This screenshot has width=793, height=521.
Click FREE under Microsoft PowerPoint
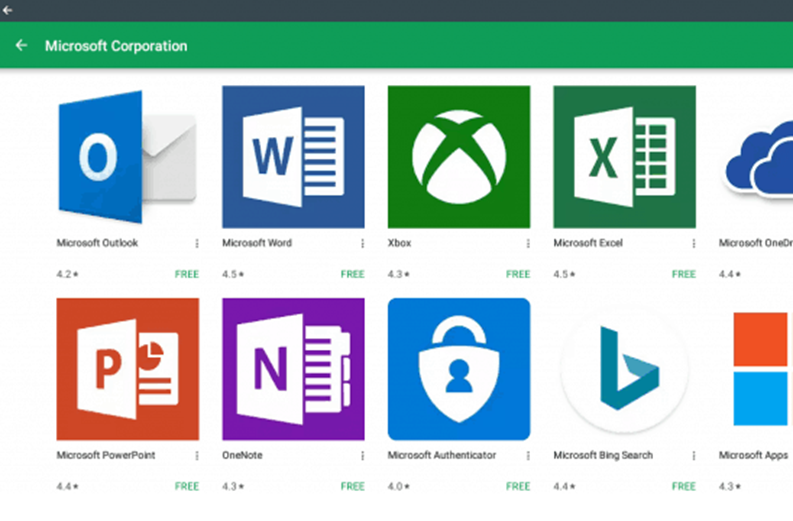tap(187, 486)
